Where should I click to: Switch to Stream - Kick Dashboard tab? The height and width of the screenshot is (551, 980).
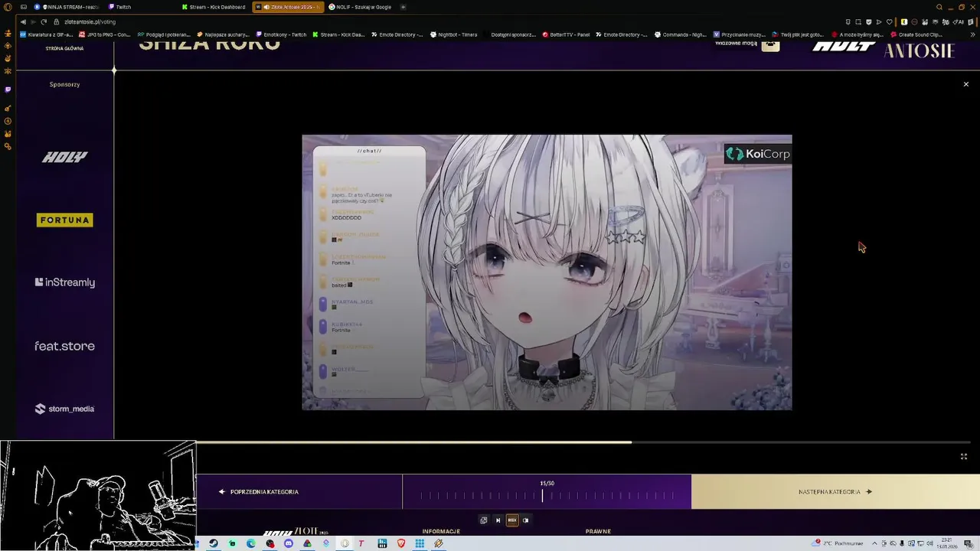(x=214, y=7)
